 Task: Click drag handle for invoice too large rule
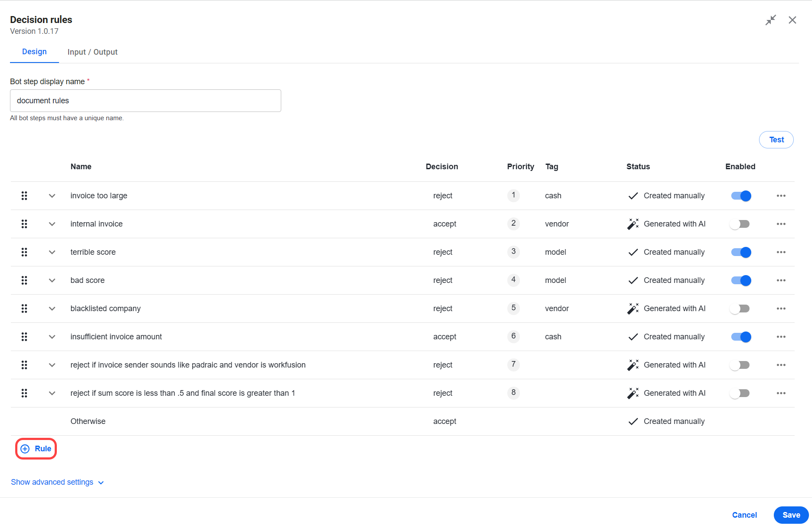[x=24, y=196]
